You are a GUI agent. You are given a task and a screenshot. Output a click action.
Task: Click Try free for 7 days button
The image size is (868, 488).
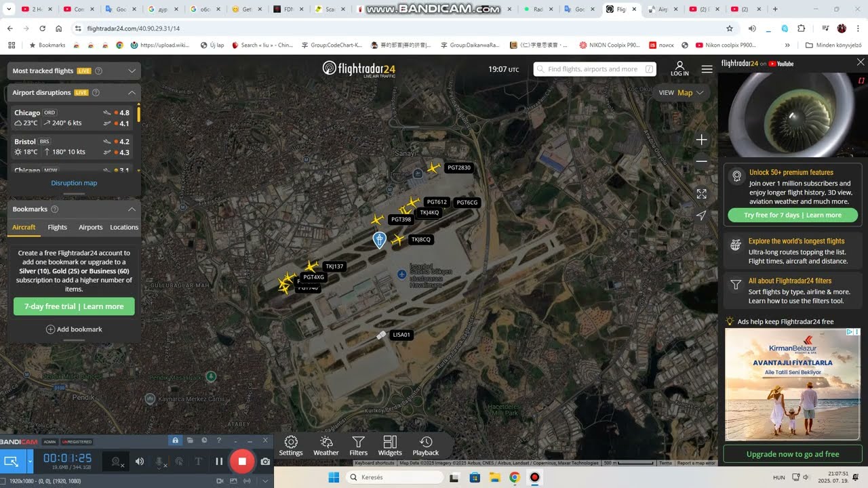click(x=793, y=215)
